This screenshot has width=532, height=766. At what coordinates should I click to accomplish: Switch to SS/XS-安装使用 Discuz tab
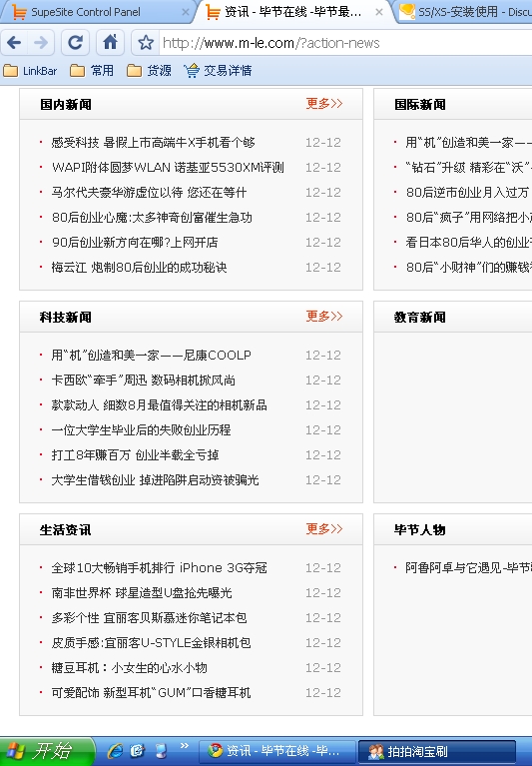coord(464,12)
